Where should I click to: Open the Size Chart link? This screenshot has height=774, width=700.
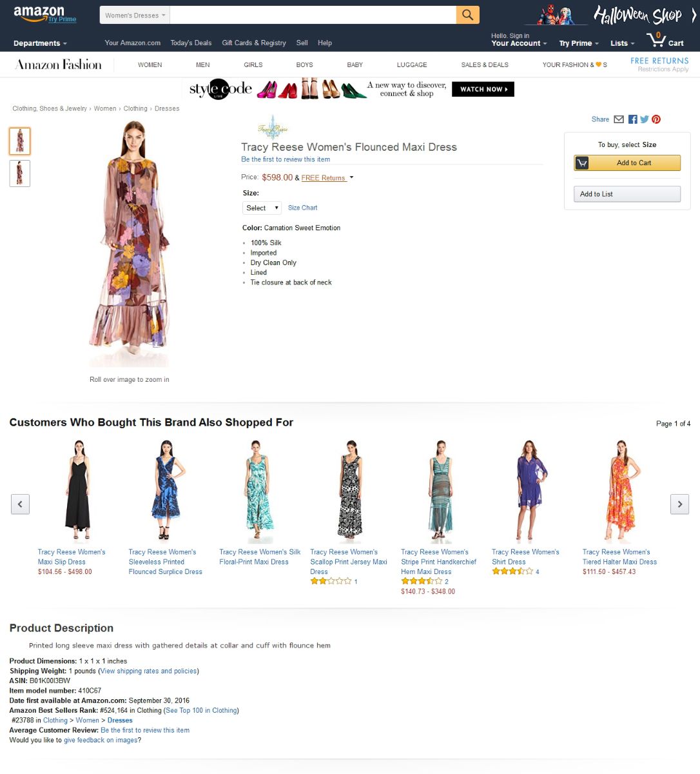coord(302,208)
